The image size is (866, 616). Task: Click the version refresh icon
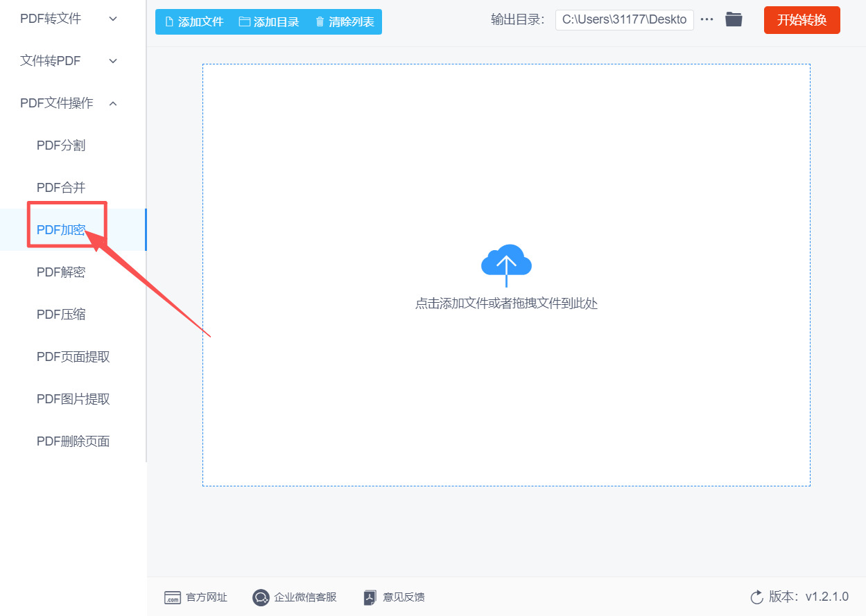pos(756,597)
